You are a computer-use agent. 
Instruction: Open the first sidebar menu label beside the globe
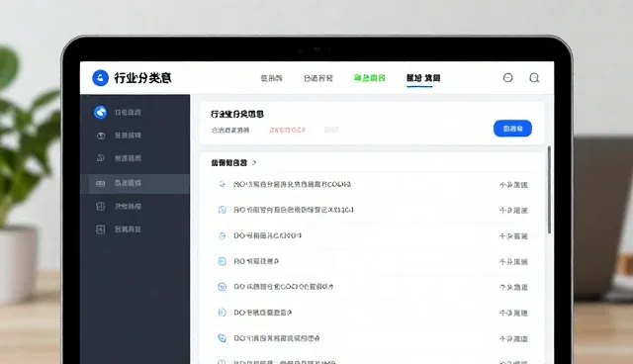point(128,112)
